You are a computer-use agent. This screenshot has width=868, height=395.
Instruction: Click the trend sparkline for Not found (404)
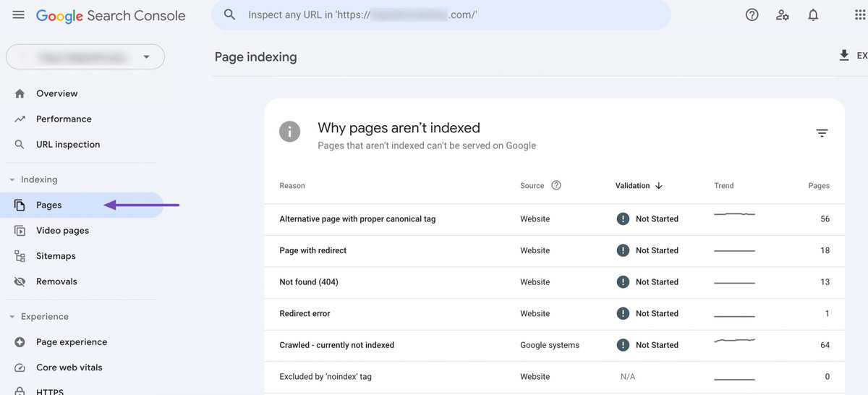click(x=734, y=282)
